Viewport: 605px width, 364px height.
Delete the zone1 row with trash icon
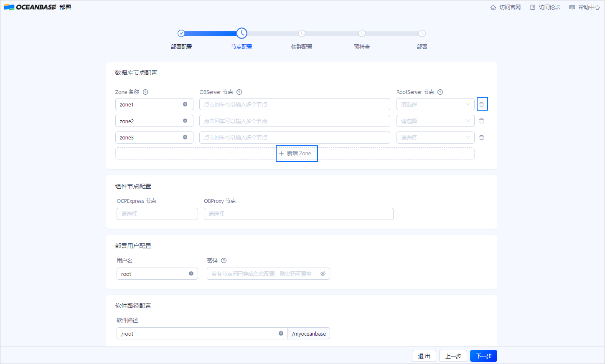pyautogui.click(x=482, y=104)
